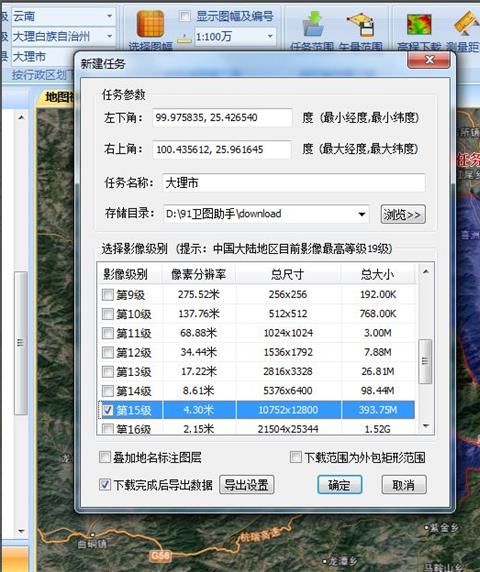Click the G56 highway label on map

click(160, 556)
